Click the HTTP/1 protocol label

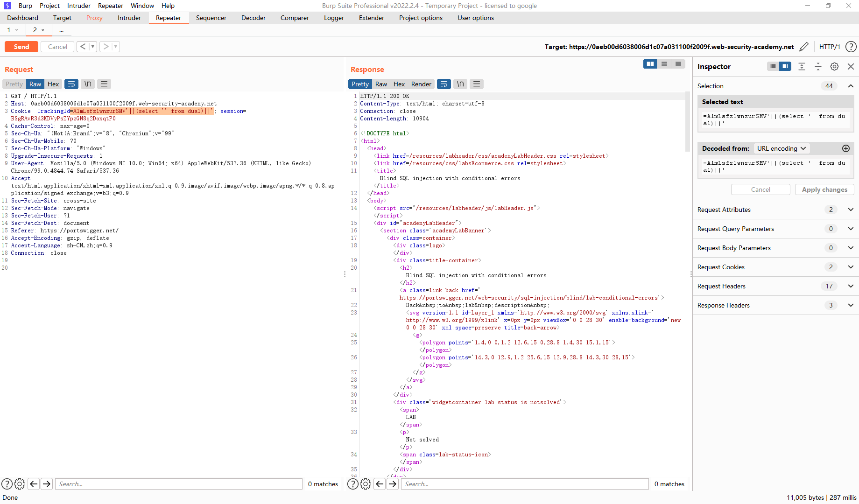(830, 47)
